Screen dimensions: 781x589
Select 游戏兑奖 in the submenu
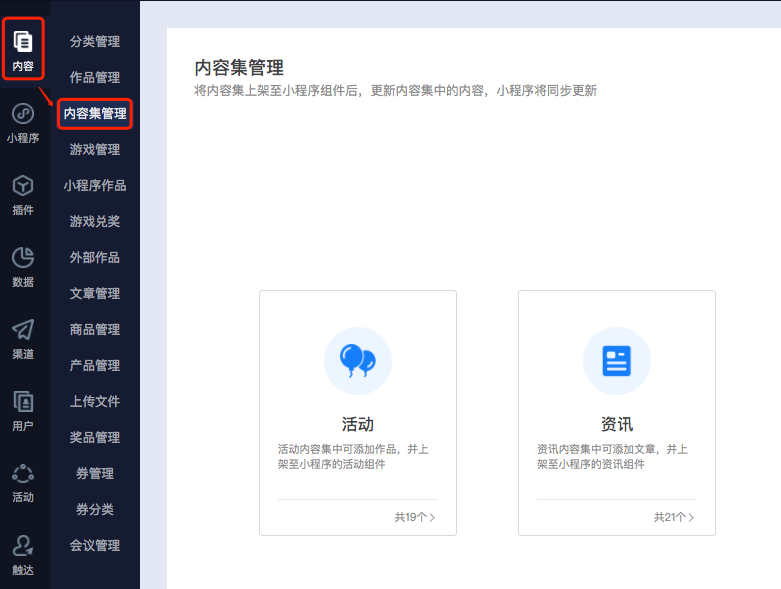[x=95, y=221]
